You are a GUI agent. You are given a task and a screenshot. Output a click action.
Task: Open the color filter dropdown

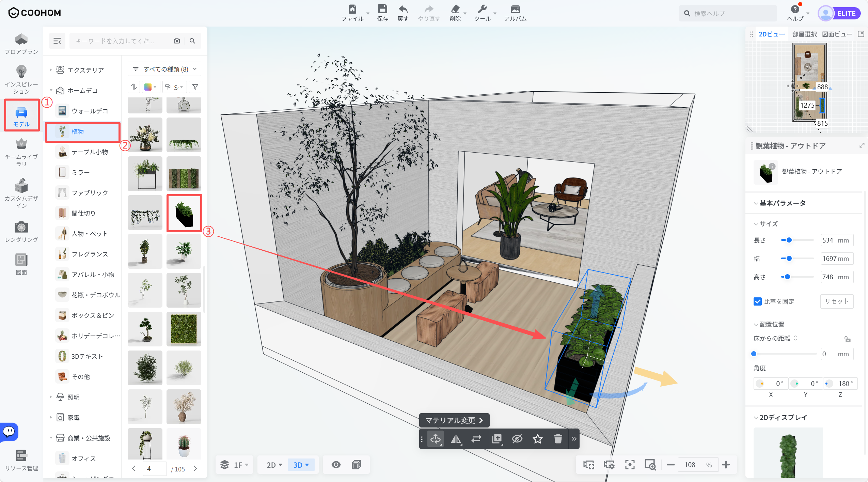point(150,87)
